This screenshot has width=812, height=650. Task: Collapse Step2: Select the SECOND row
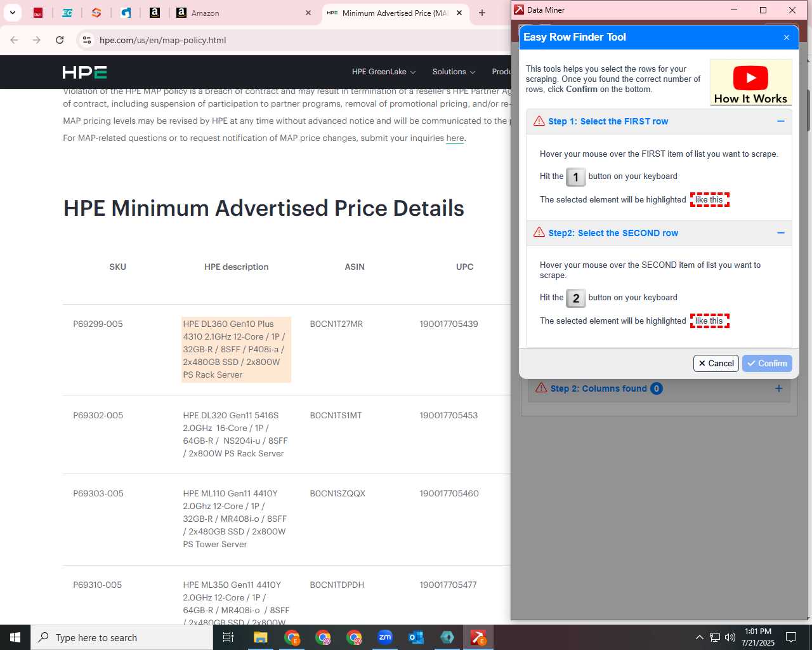pos(781,233)
